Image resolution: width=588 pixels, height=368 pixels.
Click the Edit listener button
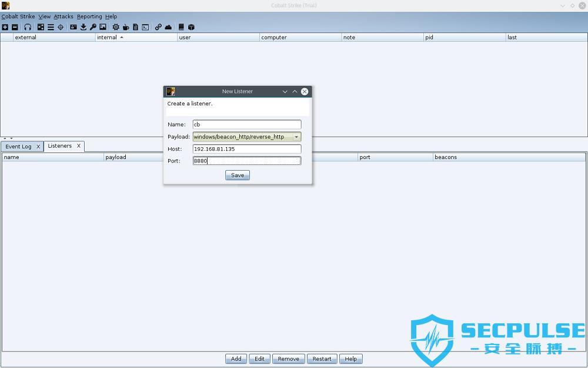point(259,359)
